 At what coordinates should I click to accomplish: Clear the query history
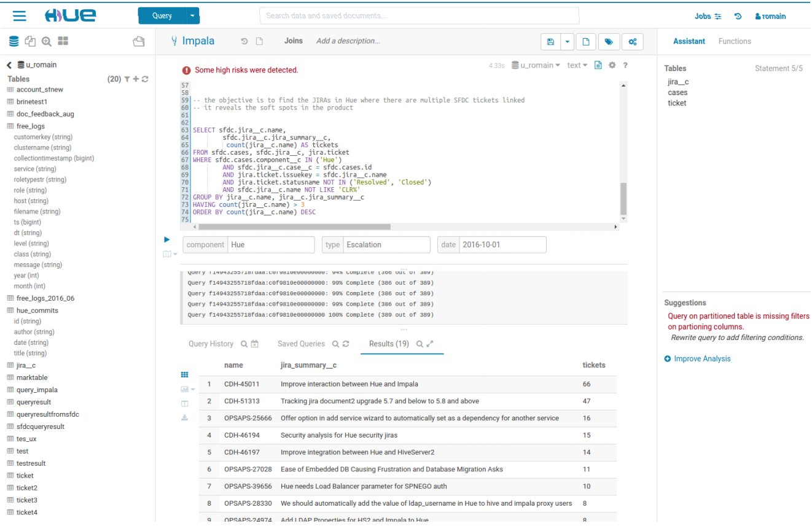pyautogui.click(x=254, y=344)
